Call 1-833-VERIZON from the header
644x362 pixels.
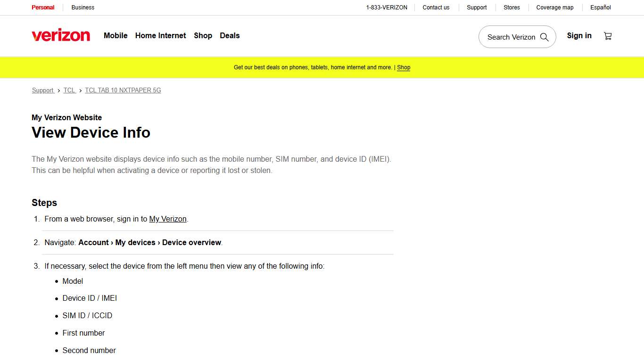click(387, 7)
